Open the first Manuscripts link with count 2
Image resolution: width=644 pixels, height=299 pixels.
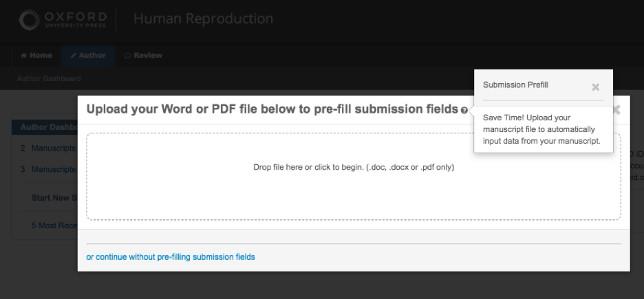(54, 148)
